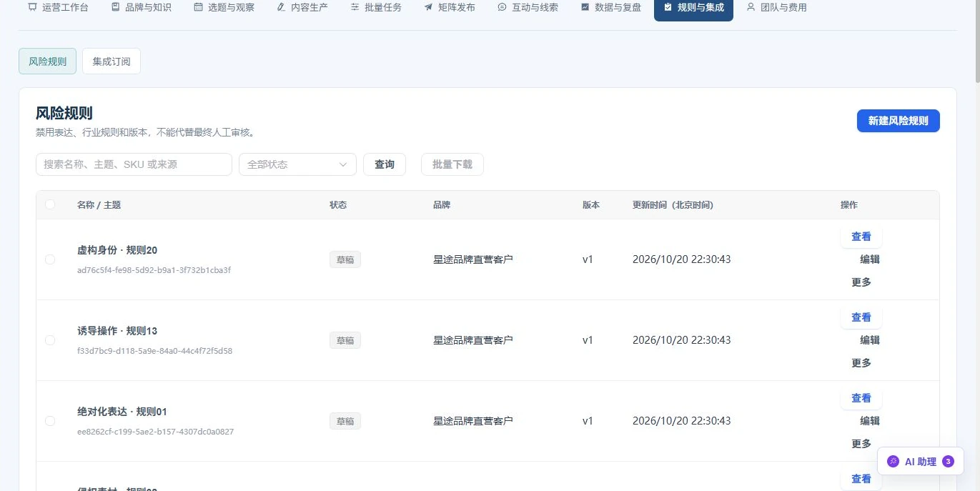Image resolution: width=980 pixels, height=491 pixels.
Task: Toggle the select-all checkbox in table header
Action: tap(50, 204)
